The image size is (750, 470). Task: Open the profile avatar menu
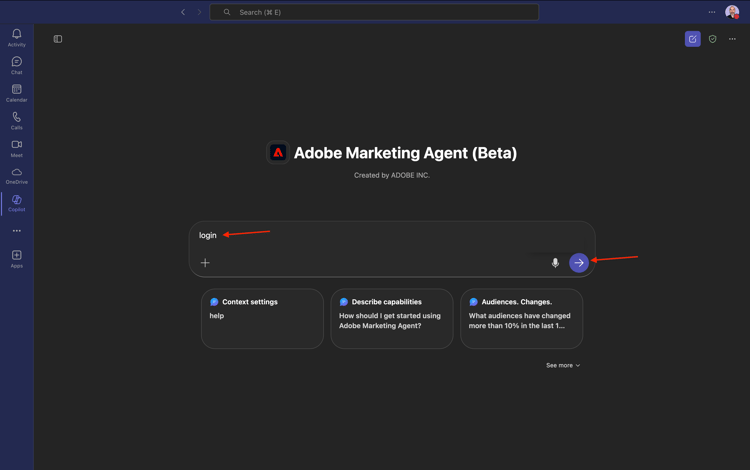point(732,11)
